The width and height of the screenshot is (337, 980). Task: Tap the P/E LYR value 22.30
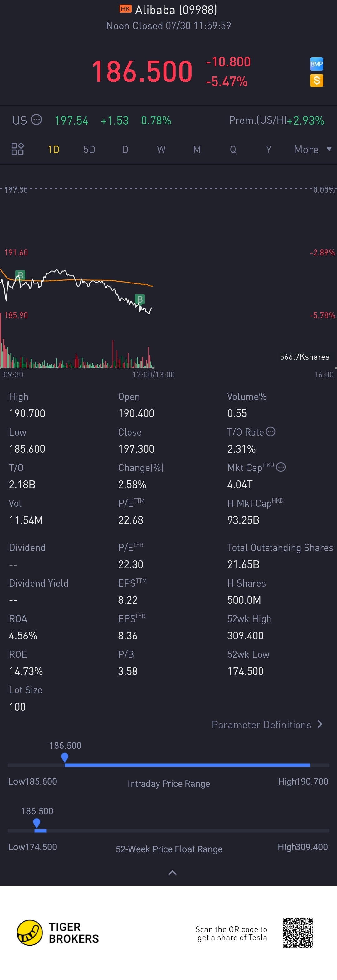coord(130,564)
